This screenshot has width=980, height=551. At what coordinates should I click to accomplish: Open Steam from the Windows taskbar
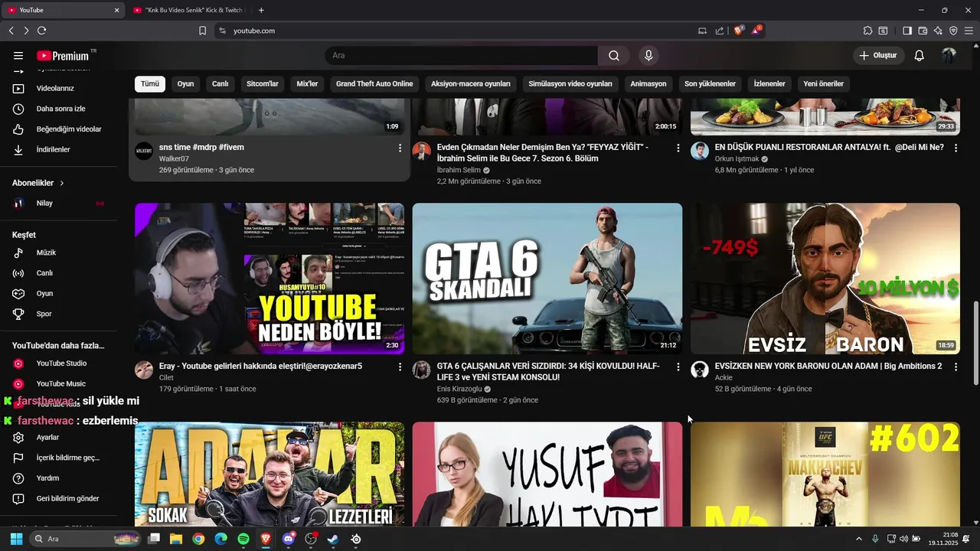[333, 539]
